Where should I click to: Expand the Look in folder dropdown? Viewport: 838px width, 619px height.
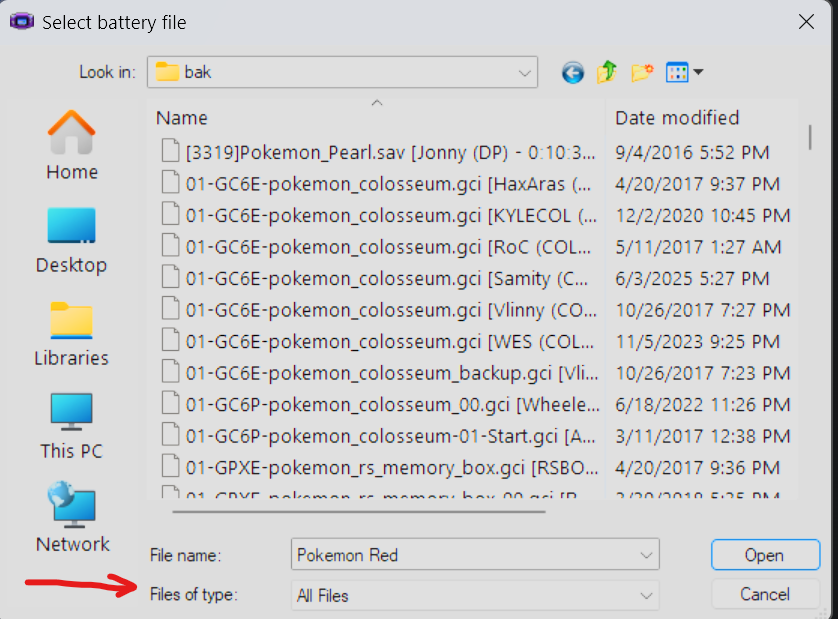[x=524, y=72]
